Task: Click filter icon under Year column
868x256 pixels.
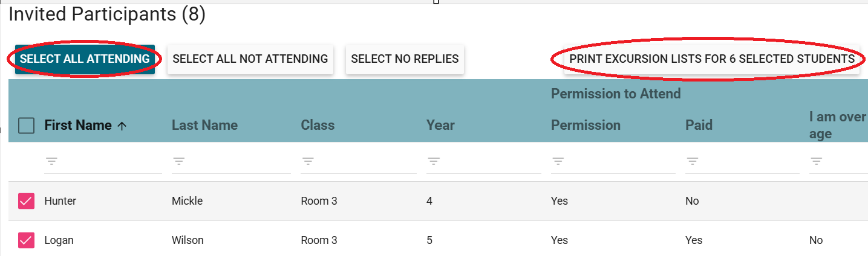Action: click(434, 162)
